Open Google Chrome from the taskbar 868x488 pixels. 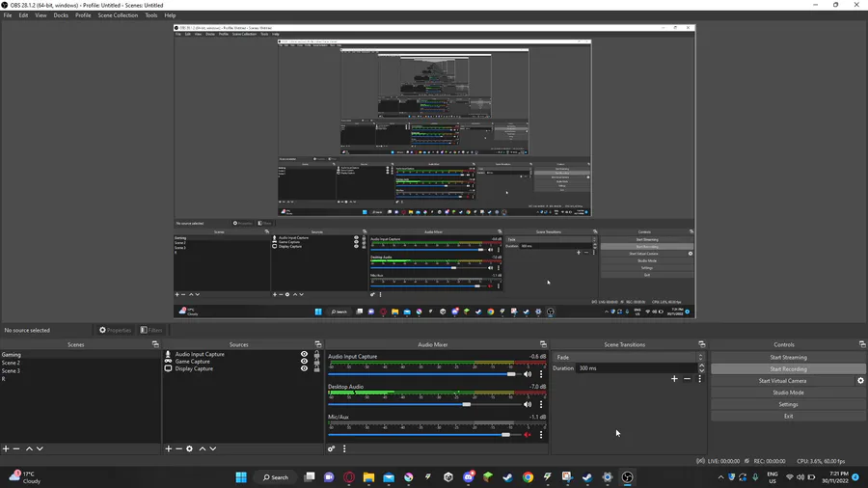528,477
